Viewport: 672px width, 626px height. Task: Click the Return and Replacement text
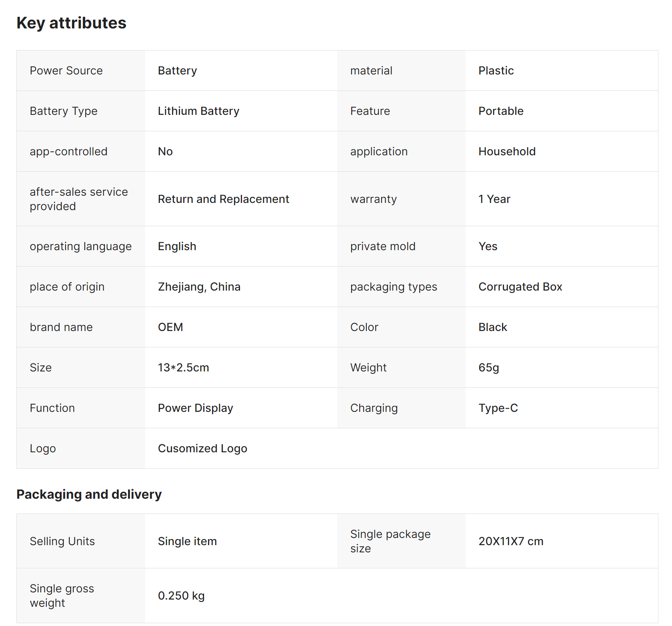223,199
